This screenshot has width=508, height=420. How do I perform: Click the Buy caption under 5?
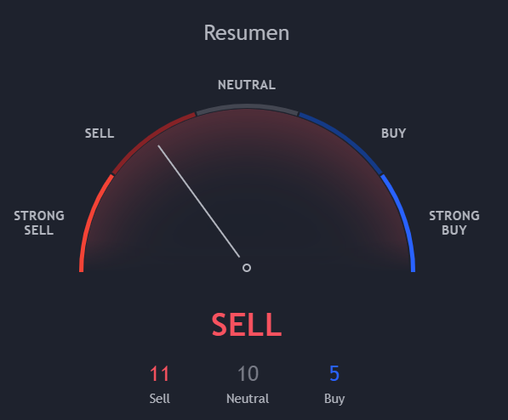click(334, 399)
